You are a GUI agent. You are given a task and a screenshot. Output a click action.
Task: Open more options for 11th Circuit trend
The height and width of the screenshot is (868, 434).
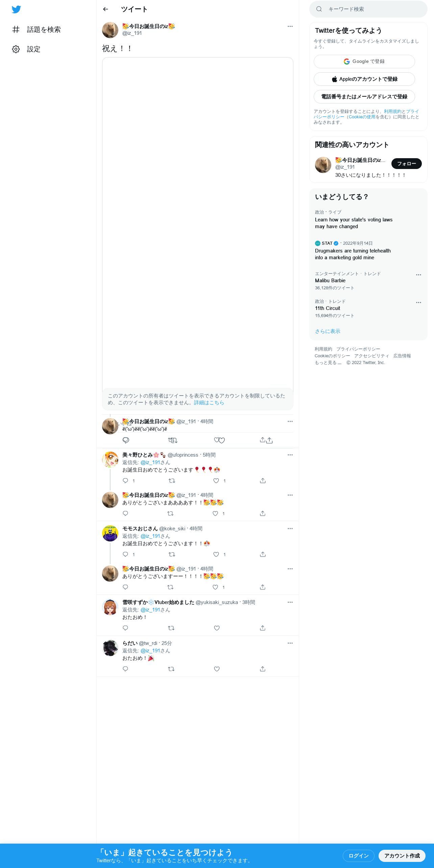(418, 303)
